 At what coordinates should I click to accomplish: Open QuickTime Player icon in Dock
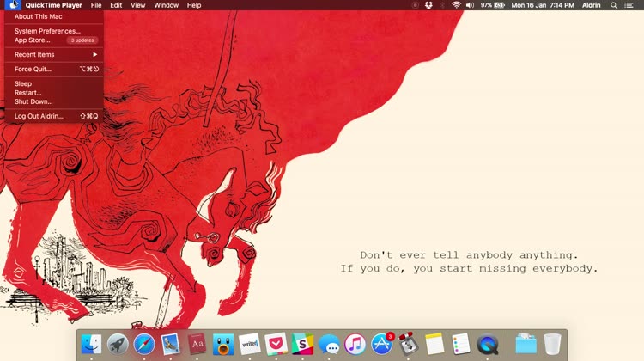coord(488,344)
